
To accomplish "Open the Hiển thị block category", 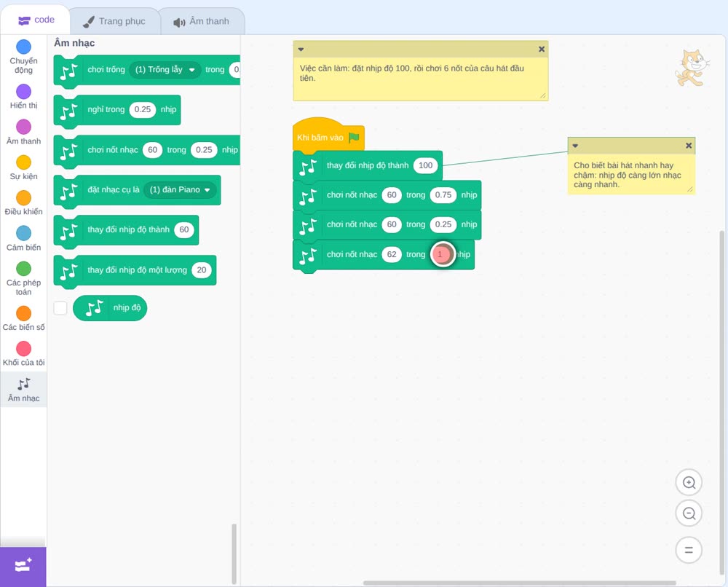I will pos(24,97).
